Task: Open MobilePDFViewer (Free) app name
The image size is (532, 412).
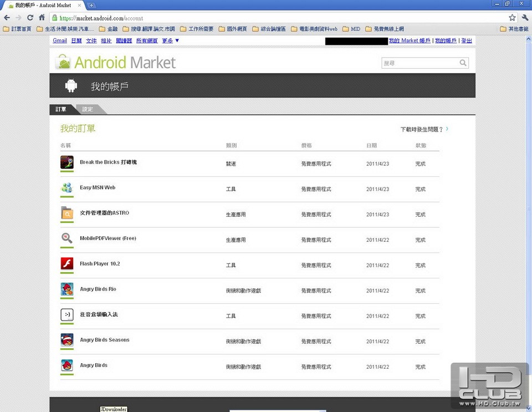Action: [108, 238]
